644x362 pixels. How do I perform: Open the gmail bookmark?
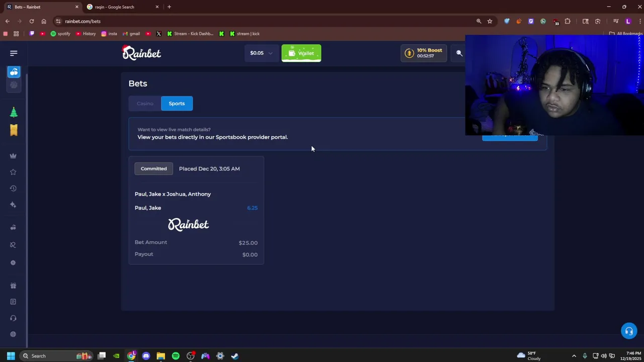(x=131, y=34)
